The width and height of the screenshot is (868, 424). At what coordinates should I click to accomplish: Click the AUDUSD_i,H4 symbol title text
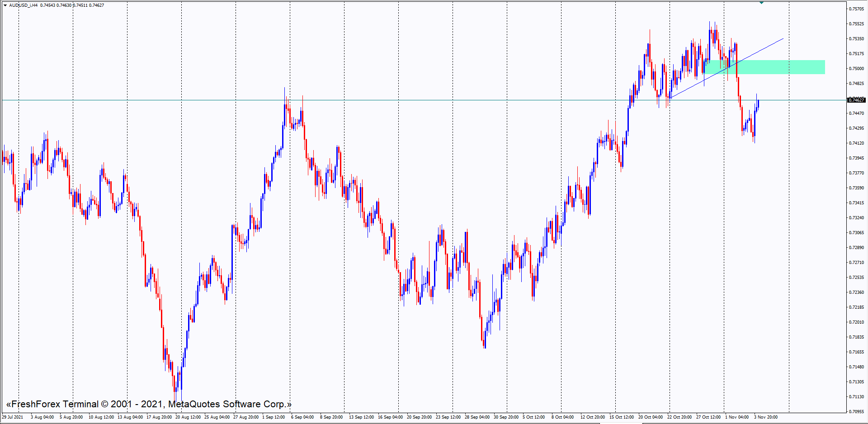(24, 5)
